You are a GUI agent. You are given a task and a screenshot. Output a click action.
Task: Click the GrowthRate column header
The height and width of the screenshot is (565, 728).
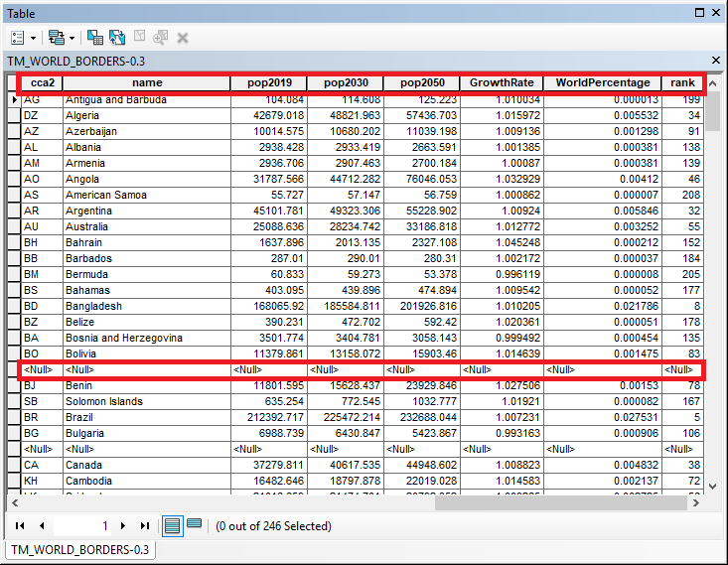[x=502, y=83]
